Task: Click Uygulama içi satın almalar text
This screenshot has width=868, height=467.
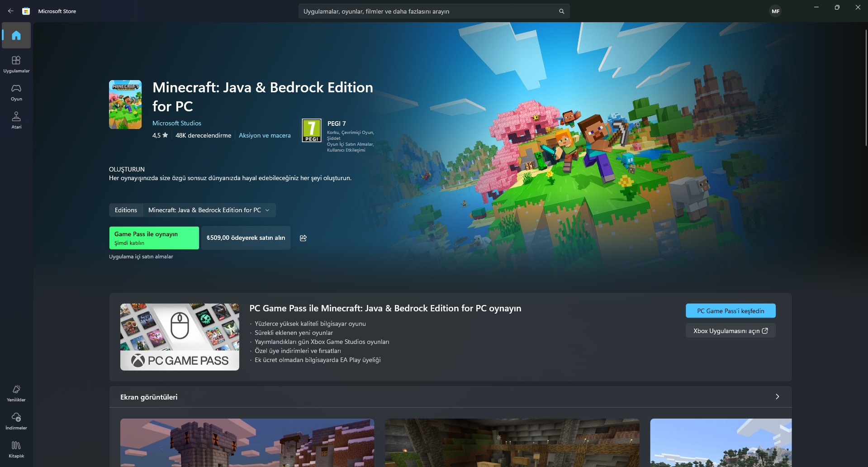Action: 141,257
